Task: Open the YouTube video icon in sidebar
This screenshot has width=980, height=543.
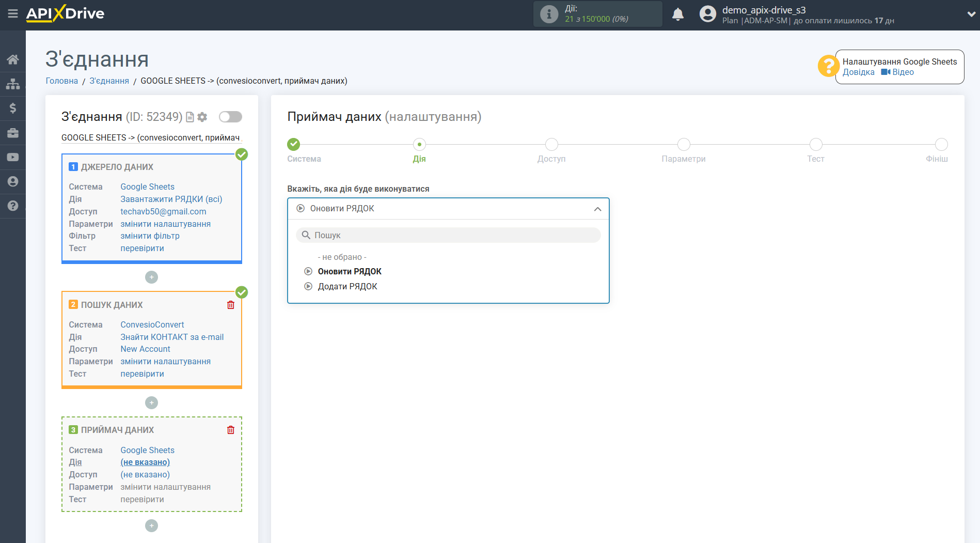Action: tap(13, 157)
